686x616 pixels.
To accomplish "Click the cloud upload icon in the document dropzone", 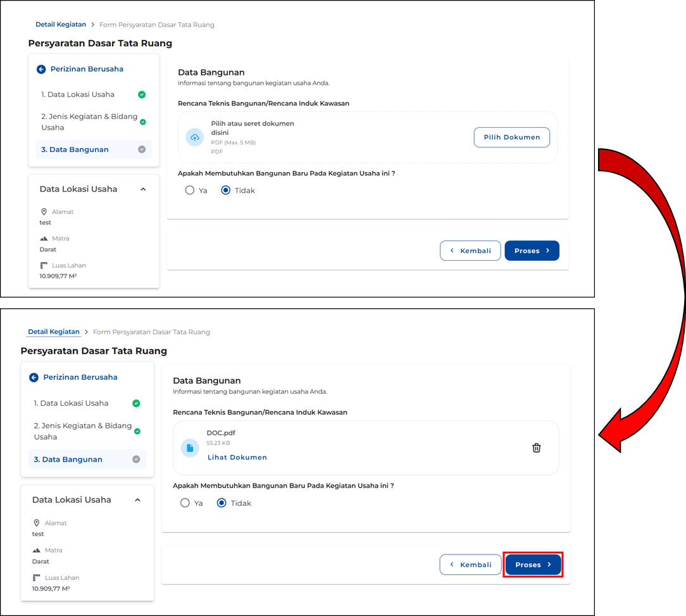I will click(194, 137).
